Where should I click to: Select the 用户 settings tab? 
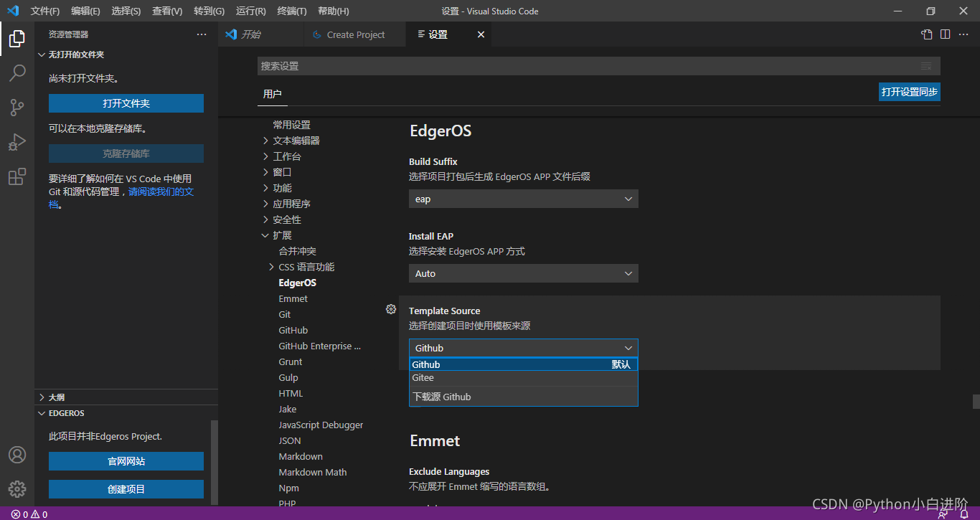[273, 94]
